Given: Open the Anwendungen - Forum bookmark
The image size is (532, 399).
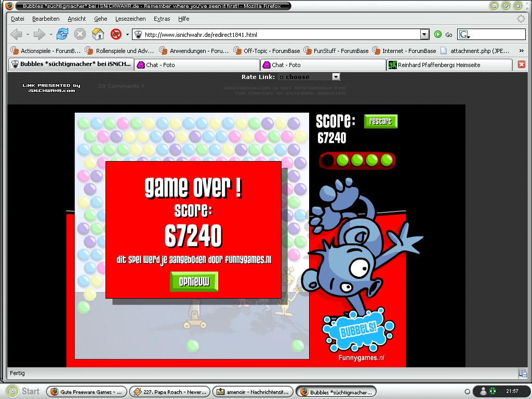Looking at the screenshot, I should [x=194, y=51].
